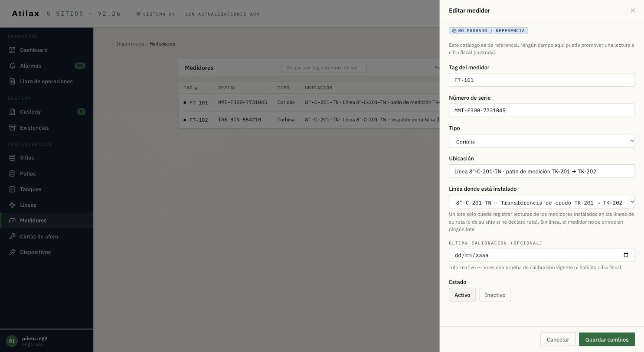Click the Ingeniería breadcrumb link
The width and height of the screenshot is (644, 352).
(x=130, y=44)
